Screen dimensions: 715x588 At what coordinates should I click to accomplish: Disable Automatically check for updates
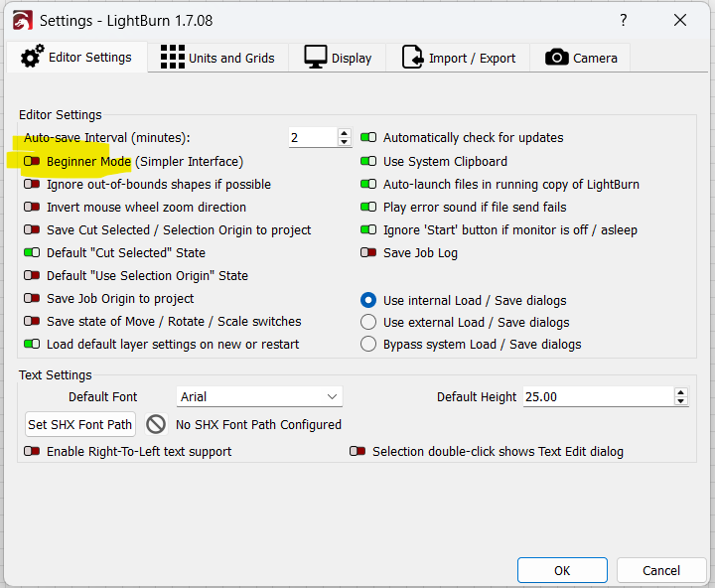(368, 137)
